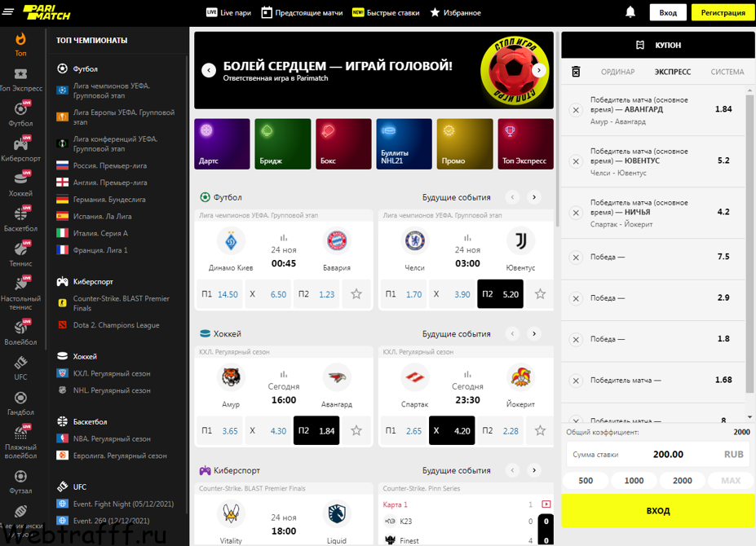This screenshot has height=546, width=756.
Task: Open Россия. Премьер-лига championship
Action: tap(110, 165)
